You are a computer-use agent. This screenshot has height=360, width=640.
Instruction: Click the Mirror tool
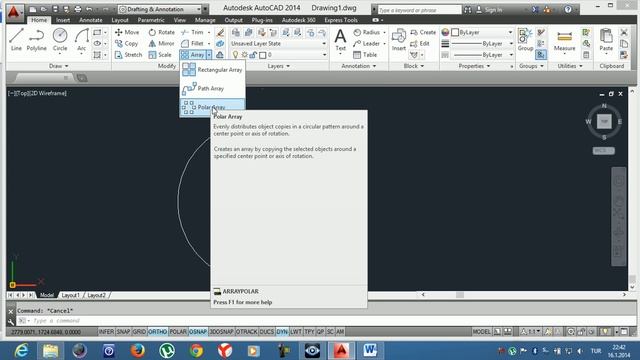tap(162, 43)
